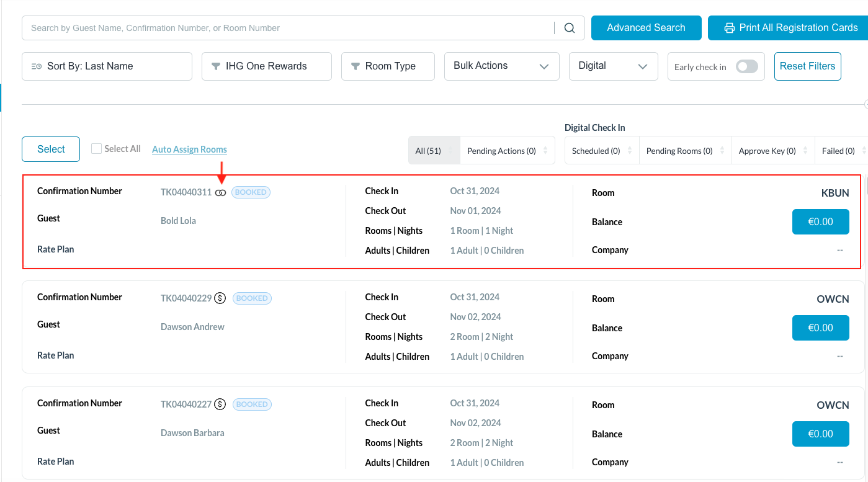Check the Select All checkbox

point(96,149)
